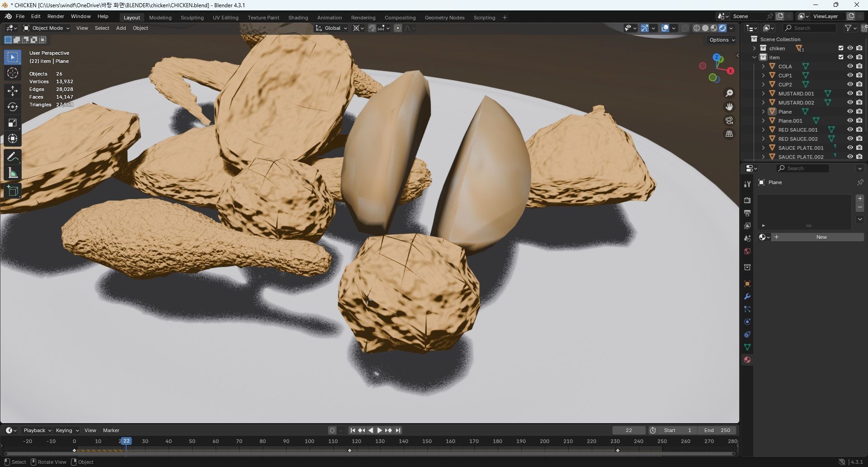Jump to the start frame
The height and width of the screenshot is (467, 868).
pos(353,430)
